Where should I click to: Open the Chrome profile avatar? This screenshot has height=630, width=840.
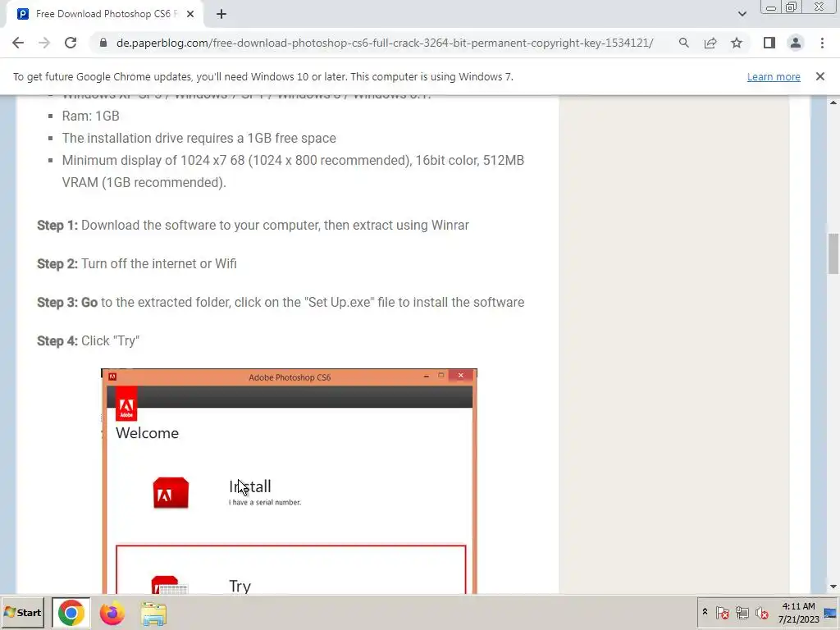click(x=796, y=43)
